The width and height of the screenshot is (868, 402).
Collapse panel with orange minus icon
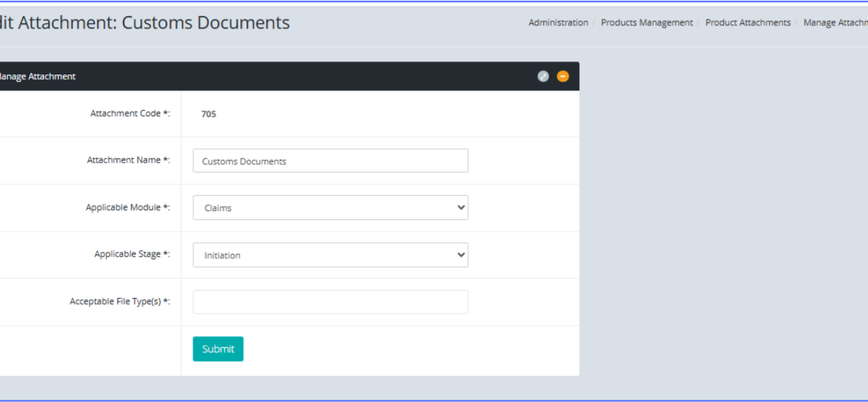point(563,76)
